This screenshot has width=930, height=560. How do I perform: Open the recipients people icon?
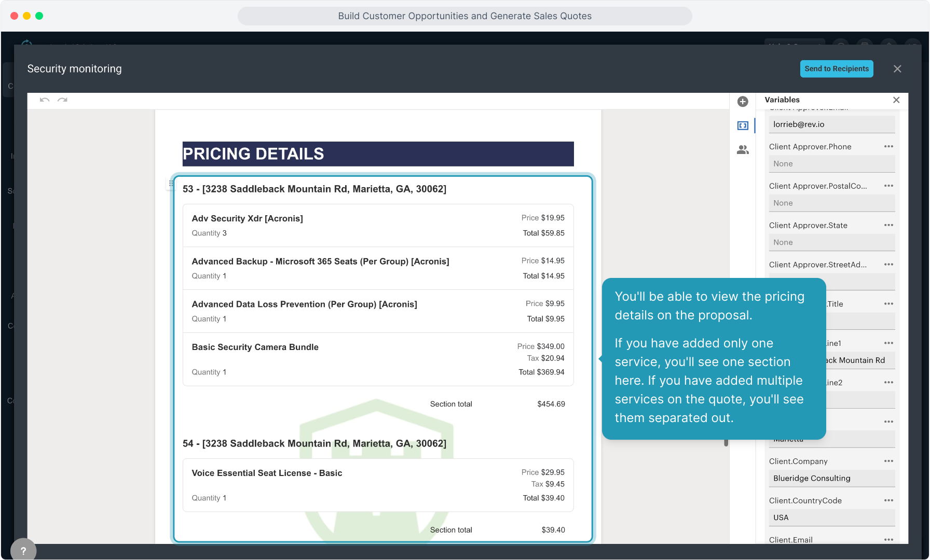tap(743, 150)
